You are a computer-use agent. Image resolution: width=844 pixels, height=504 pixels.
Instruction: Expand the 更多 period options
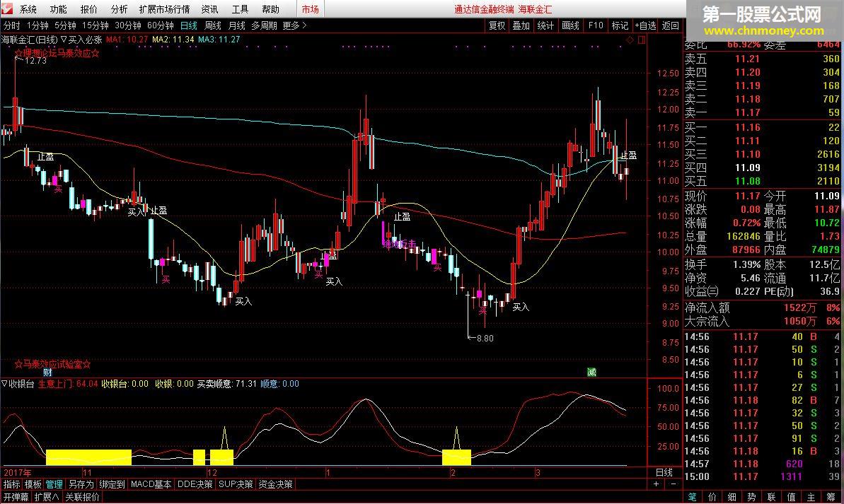(294, 25)
